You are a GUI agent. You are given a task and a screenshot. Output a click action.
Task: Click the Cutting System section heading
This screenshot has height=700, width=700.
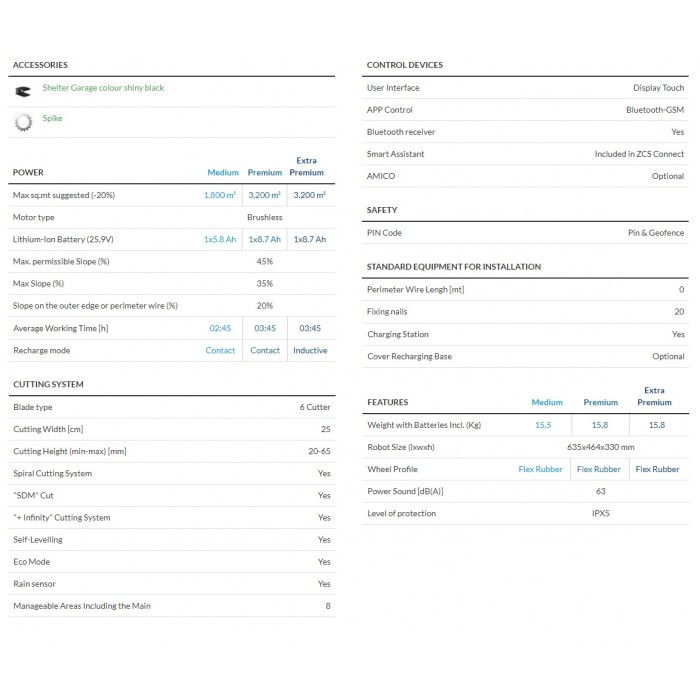click(x=48, y=384)
